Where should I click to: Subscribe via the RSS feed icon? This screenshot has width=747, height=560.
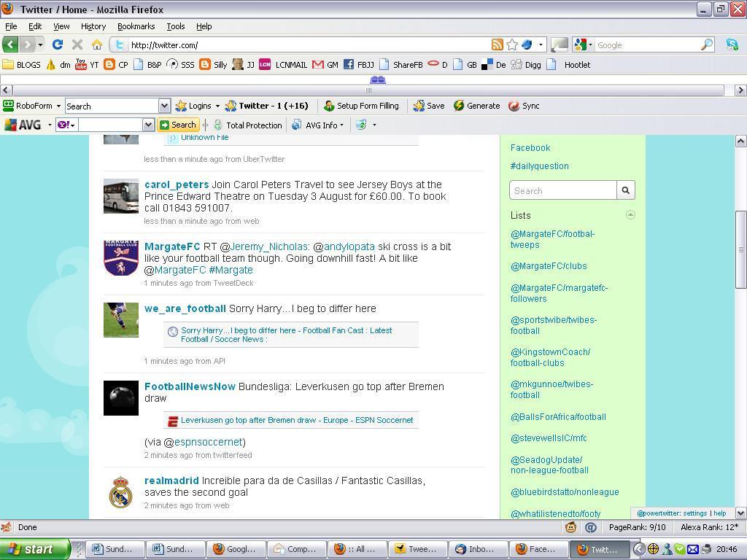[x=498, y=44]
